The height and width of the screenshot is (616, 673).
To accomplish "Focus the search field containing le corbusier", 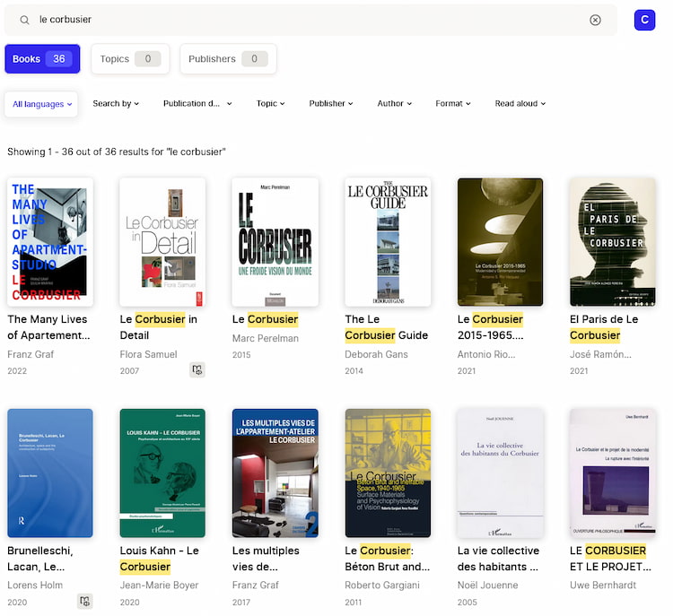I will coord(310,20).
